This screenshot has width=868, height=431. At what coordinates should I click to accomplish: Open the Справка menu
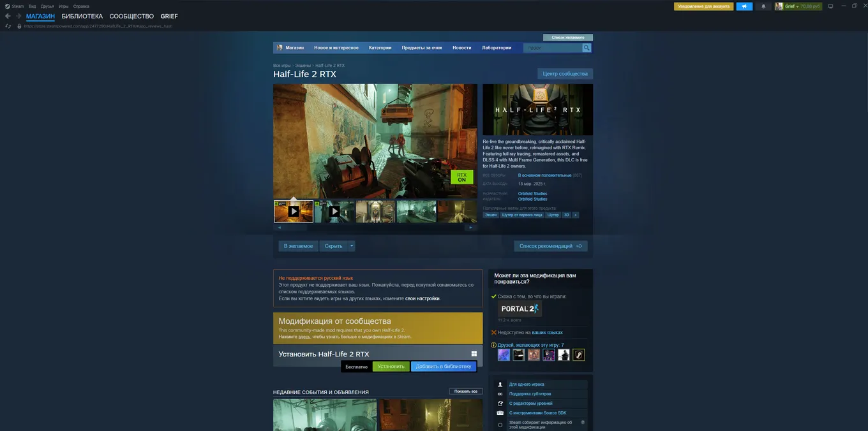(81, 6)
